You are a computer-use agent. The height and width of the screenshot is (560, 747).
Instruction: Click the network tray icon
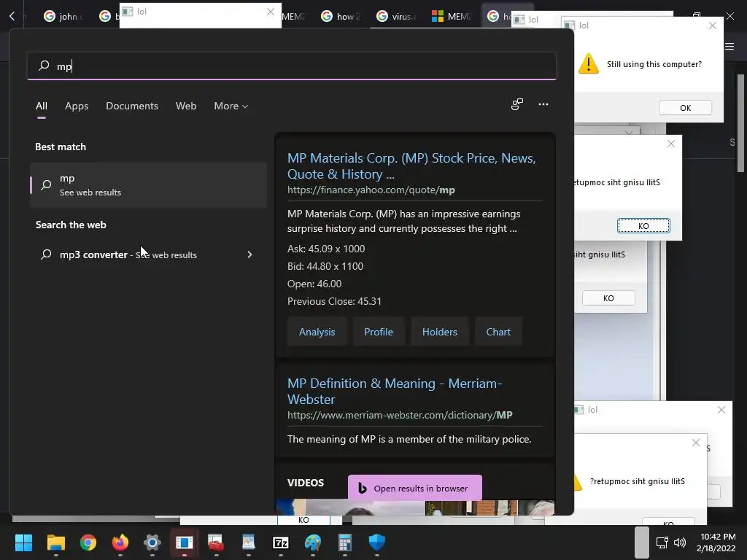(662, 542)
